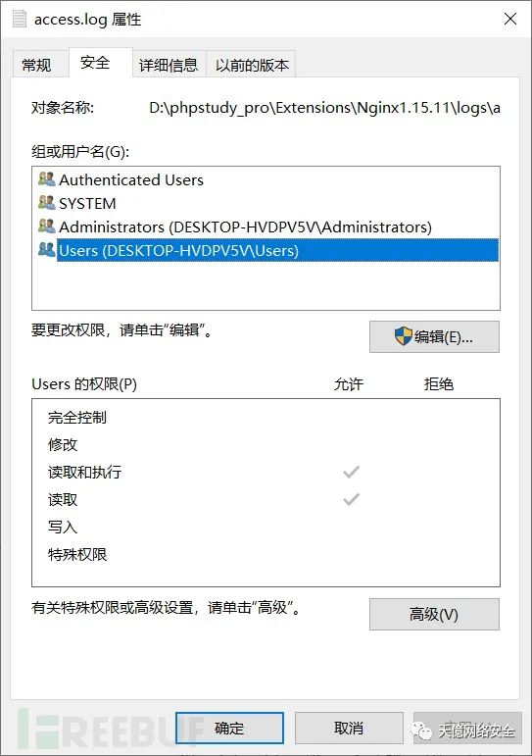
Task: Click the allow checkmark for 读取
Action: [x=352, y=499]
